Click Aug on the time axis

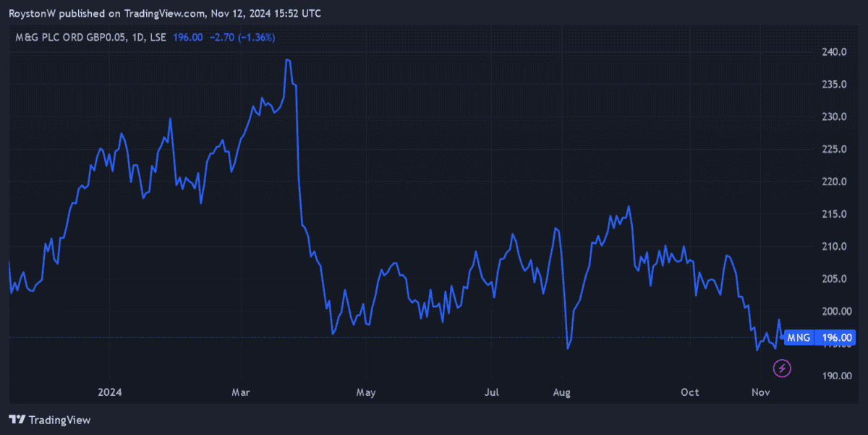pyautogui.click(x=562, y=392)
